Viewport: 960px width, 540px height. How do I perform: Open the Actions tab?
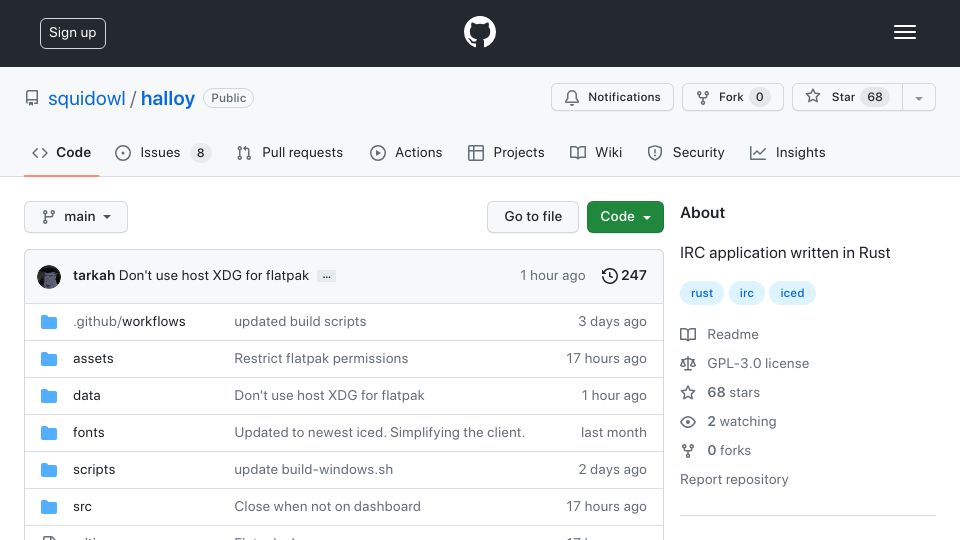pyautogui.click(x=406, y=152)
